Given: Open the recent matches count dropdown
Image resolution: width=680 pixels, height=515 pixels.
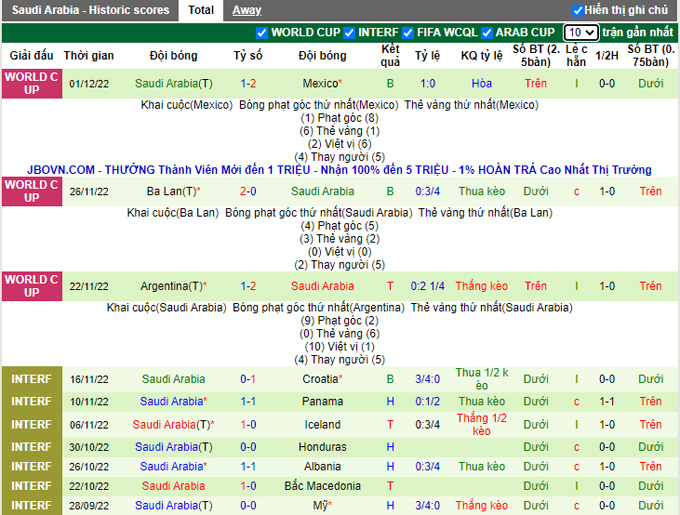Looking at the screenshot, I should [580, 32].
